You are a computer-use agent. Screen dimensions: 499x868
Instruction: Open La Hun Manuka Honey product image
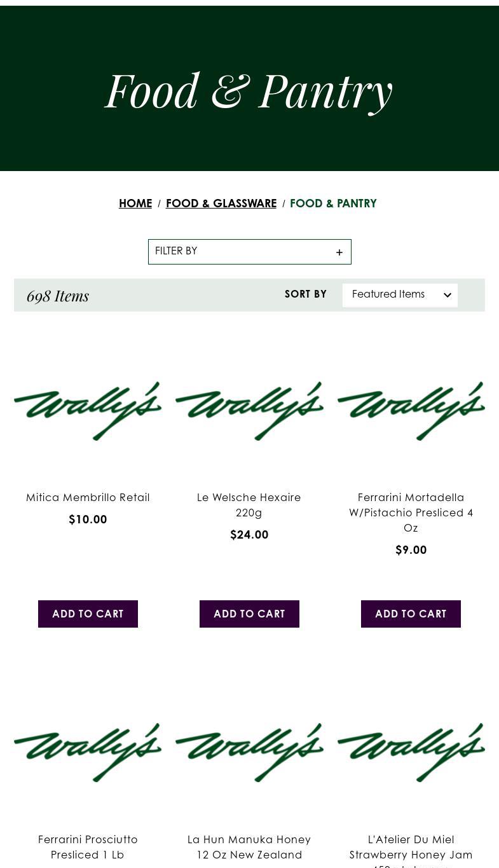tap(249, 752)
